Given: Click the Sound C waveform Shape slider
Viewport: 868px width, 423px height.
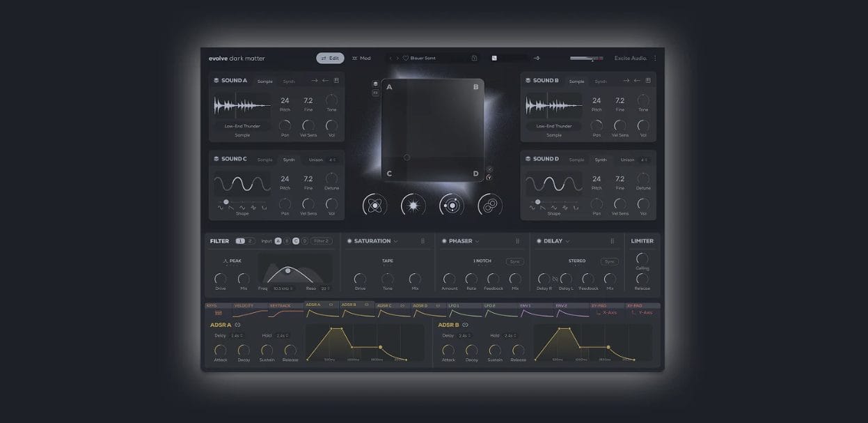Looking at the screenshot, I should [242, 202].
